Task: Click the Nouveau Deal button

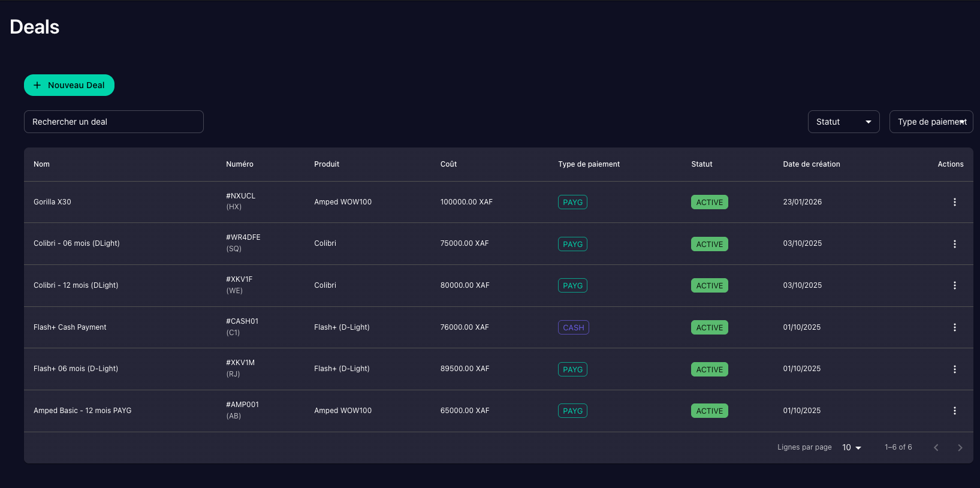Action: tap(69, 85)
